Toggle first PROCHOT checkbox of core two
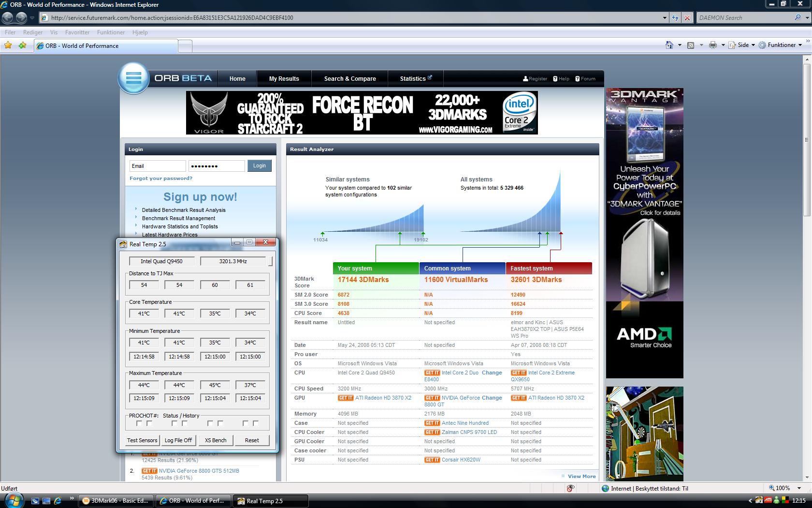 pos(174,423)
